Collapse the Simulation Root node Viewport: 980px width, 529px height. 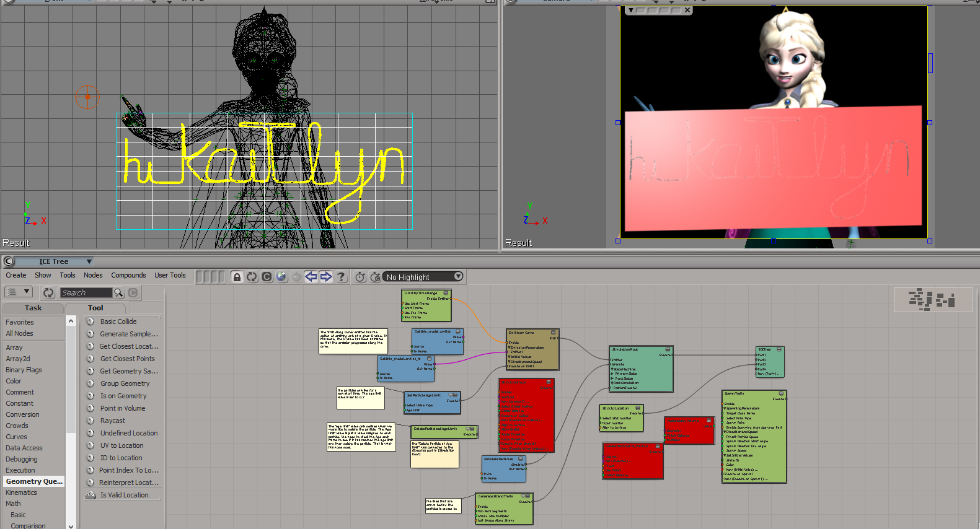(x=668, y=349)
